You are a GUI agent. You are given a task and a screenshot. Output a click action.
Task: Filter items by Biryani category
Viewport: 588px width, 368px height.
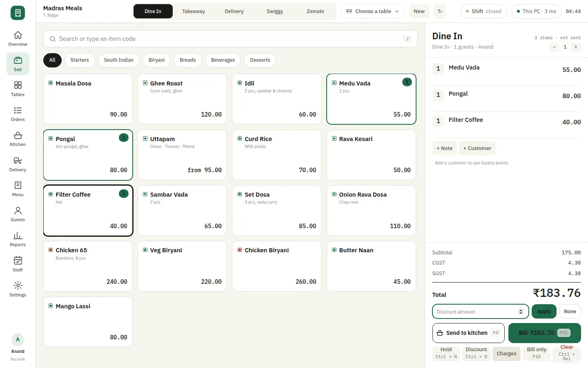(156, 60)
